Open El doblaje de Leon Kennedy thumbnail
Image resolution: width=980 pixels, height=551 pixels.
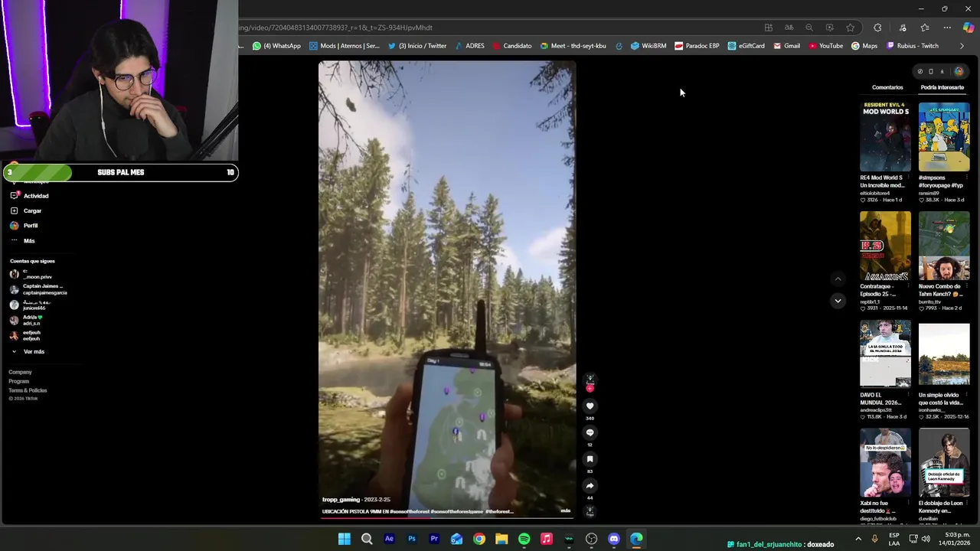coord(944,462)
